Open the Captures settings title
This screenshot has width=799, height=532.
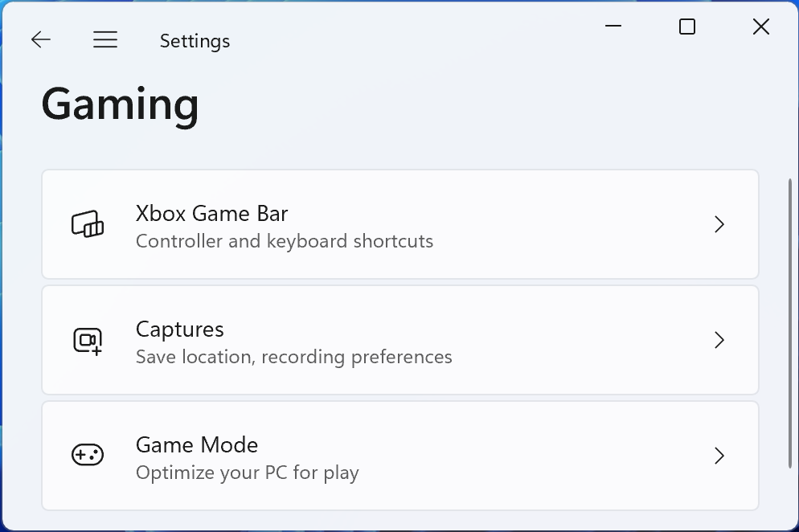coord(180,329)
